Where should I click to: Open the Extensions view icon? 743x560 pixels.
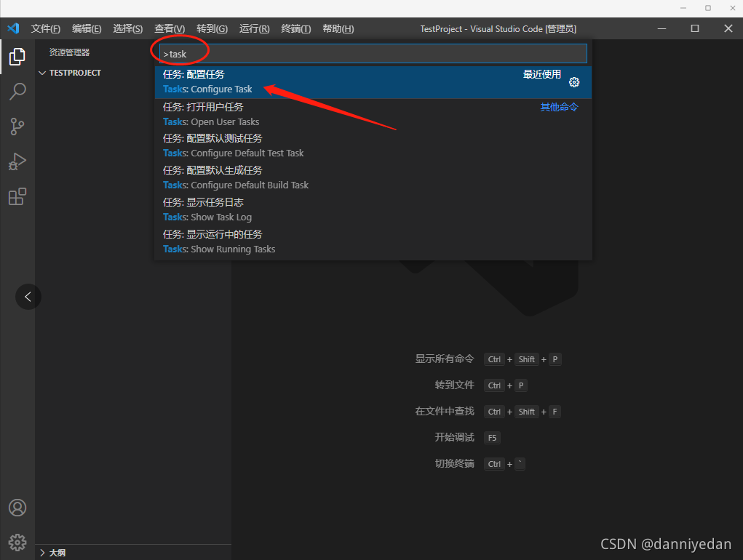click(17, 196)
